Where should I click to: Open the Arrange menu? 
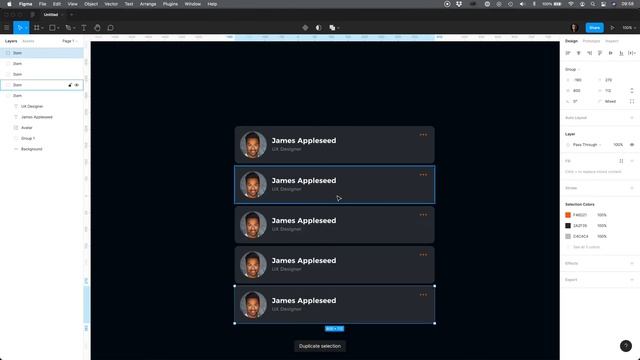pyautogui.click(x=148, y=4)
